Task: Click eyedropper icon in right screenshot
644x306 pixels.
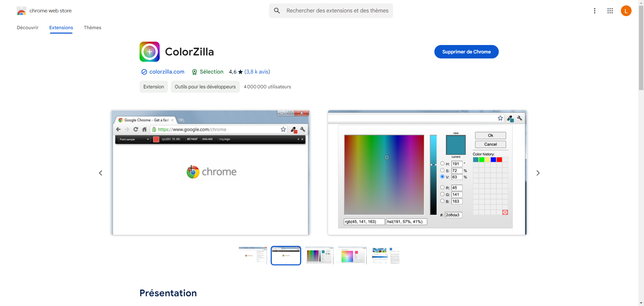Action: 511,118
